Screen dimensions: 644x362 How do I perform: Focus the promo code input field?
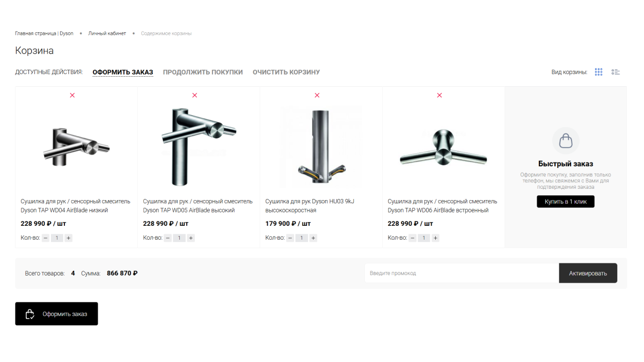[x=462, y=273]
